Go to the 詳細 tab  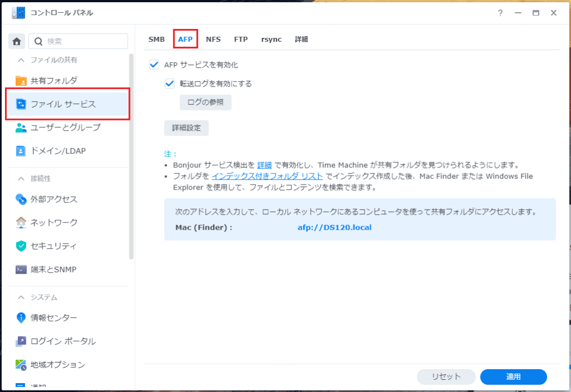[x=302, y=40]
